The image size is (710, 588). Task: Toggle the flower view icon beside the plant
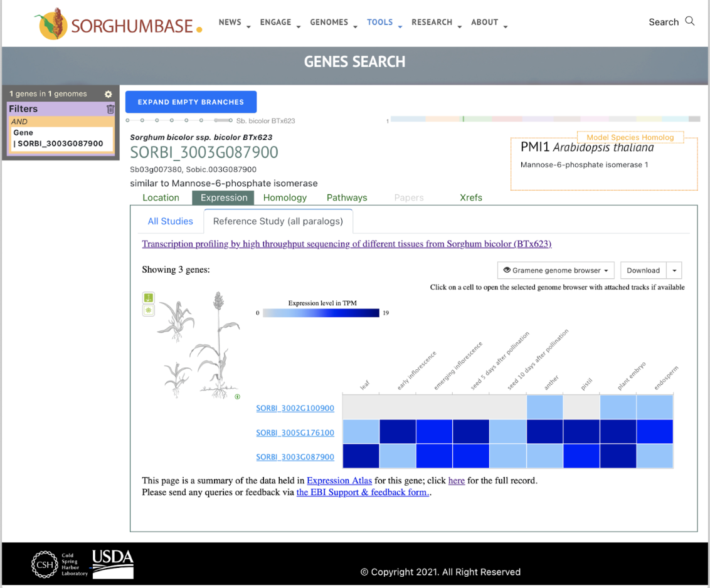[148, 309]
